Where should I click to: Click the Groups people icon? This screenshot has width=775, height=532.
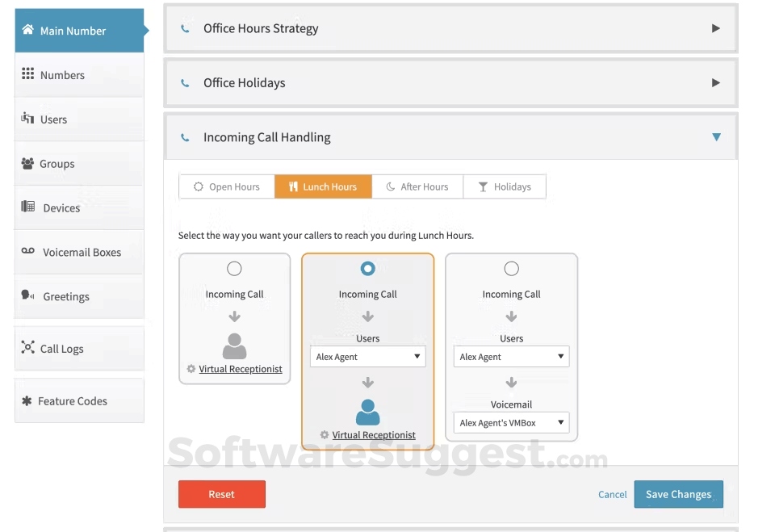click(27, 163)
